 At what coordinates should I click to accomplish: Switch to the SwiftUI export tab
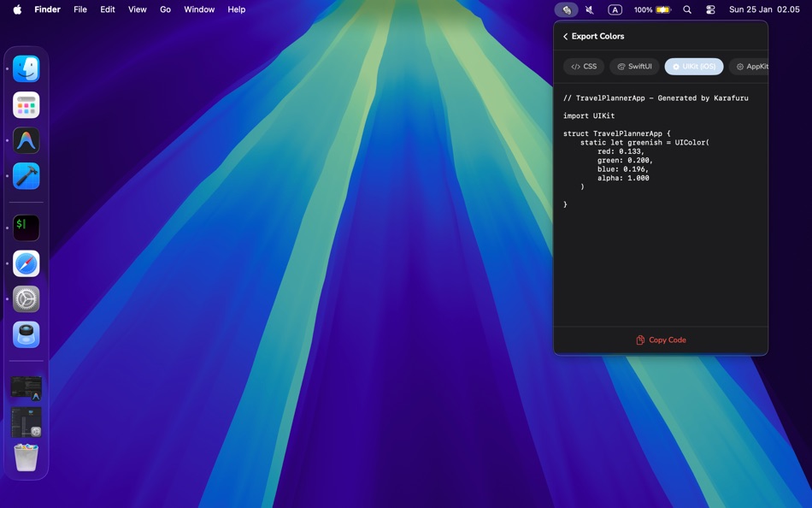(633, 66)
